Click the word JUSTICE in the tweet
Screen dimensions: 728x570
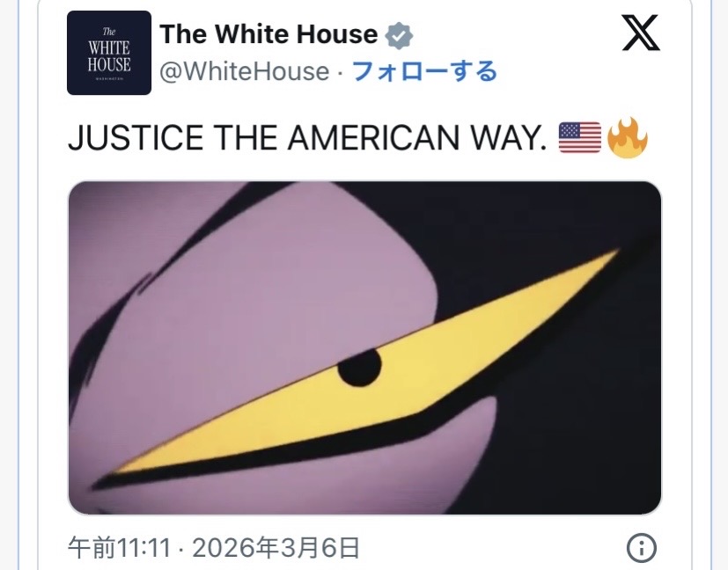pyautogui.click(x=136, y=138)
